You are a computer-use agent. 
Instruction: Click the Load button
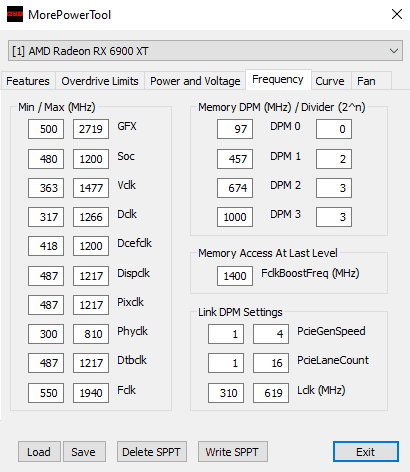coord(39,452)
